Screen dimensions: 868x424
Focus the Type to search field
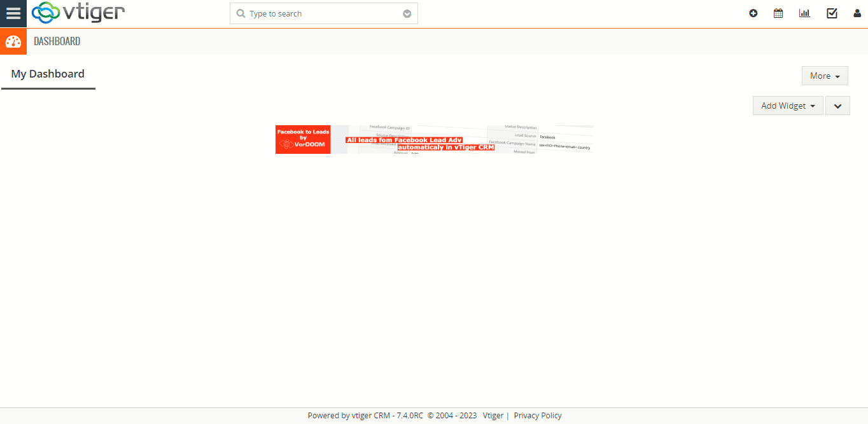click(324, 13)
